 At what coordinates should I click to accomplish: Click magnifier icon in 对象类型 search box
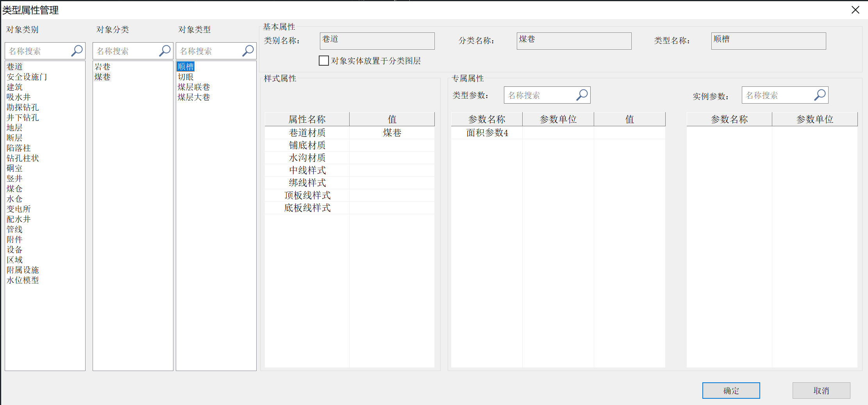coord(248,51)
